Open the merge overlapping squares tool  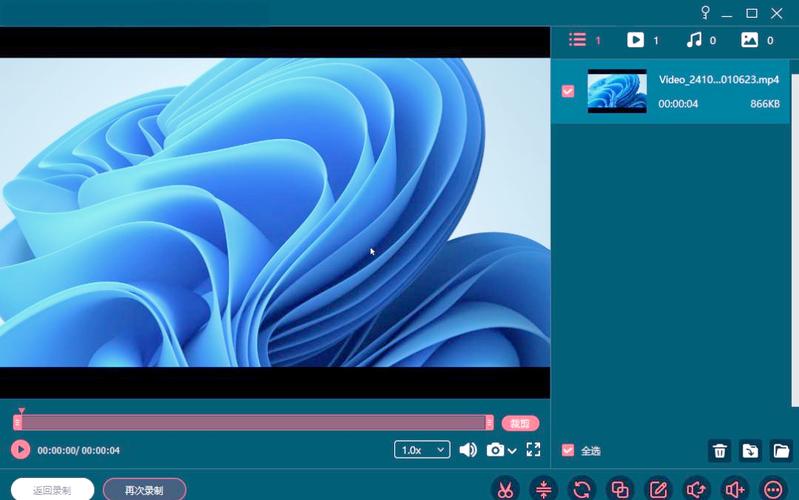(x=620, y=489)
